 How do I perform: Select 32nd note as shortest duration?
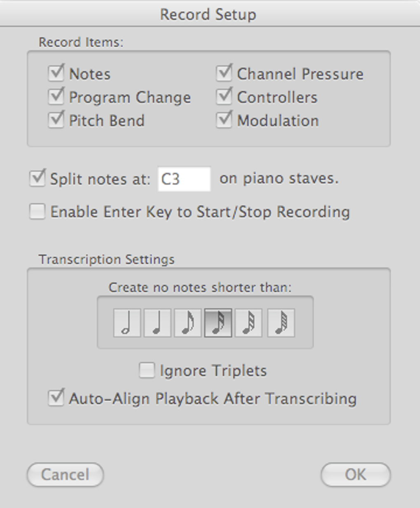pos(249,323)
